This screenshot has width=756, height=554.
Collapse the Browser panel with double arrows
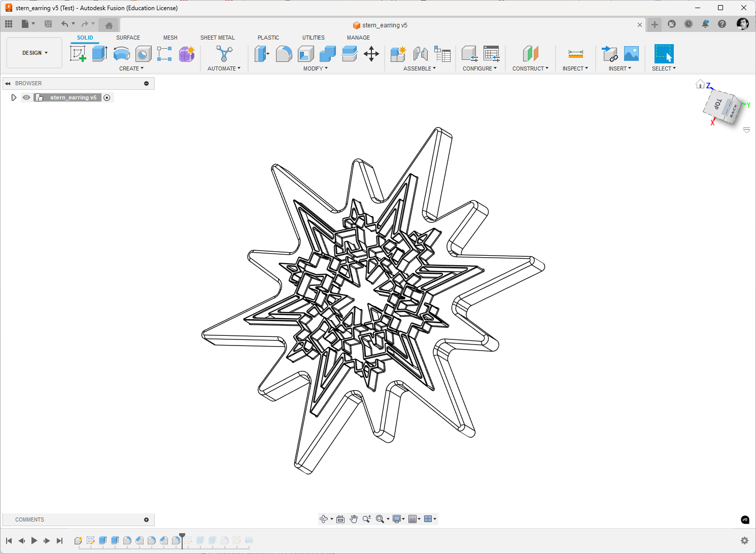pos(8,83)
